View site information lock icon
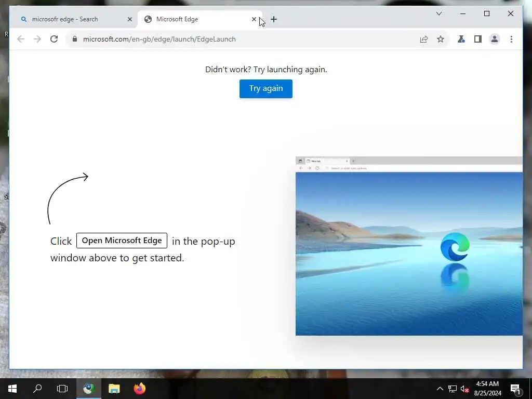Screen dimensions: 532x399 75,39
